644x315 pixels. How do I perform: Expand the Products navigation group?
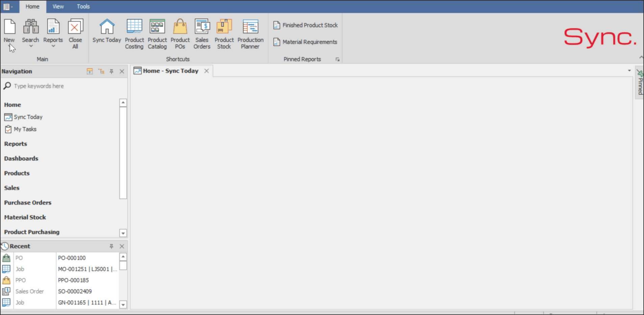coord(17,173)
